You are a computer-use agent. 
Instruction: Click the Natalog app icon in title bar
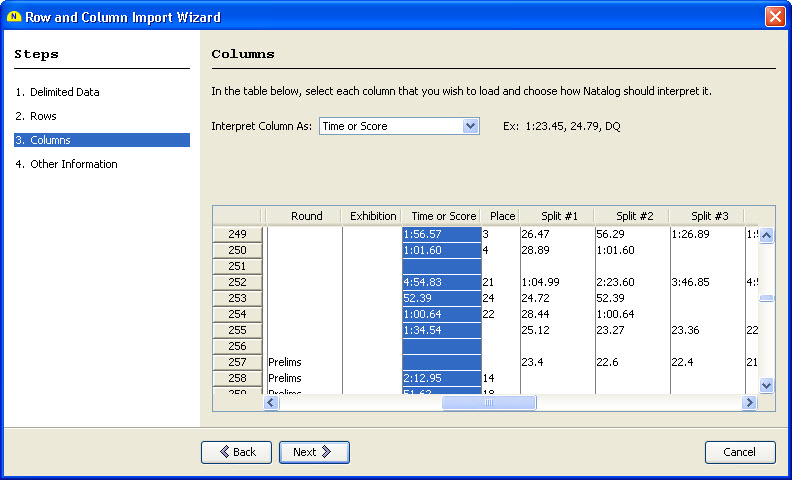tap(14, 17)
